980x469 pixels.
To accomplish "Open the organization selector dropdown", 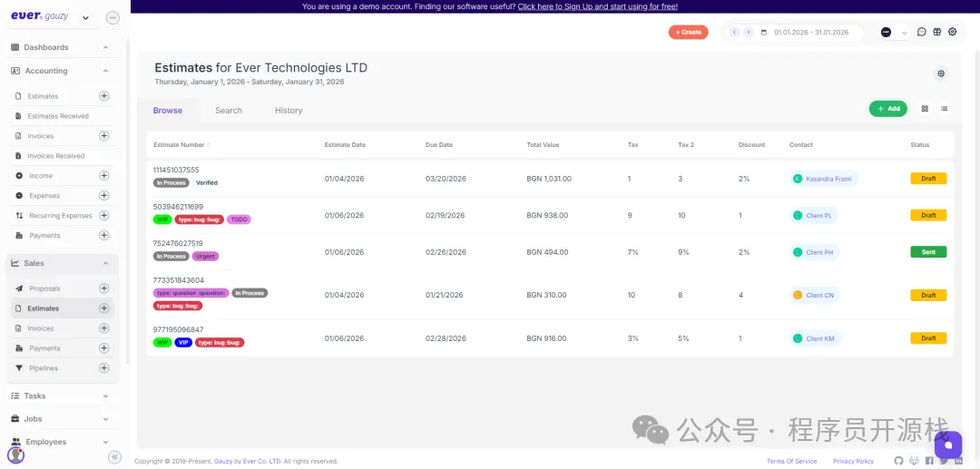I will coord(893,33).
